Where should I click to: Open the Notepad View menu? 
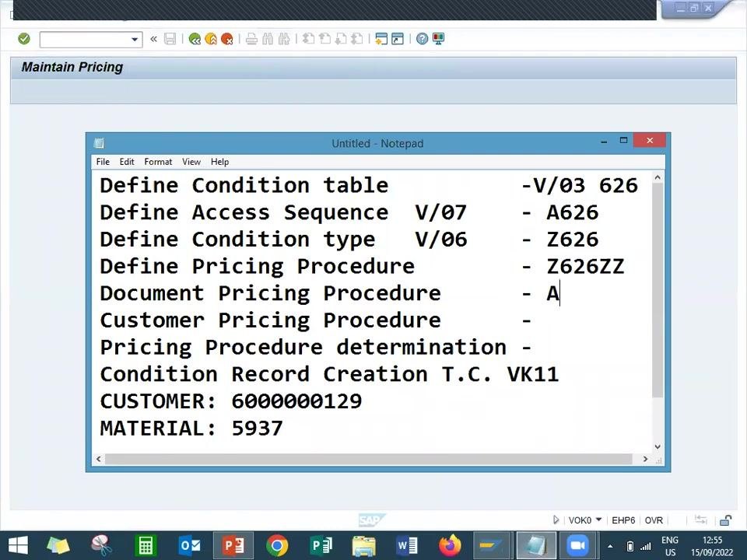[x=191, y=162]
